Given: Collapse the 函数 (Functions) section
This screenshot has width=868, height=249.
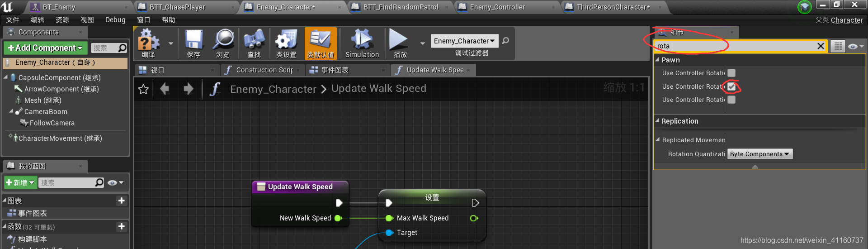Looking at the screenshot, I should (5, 226).
